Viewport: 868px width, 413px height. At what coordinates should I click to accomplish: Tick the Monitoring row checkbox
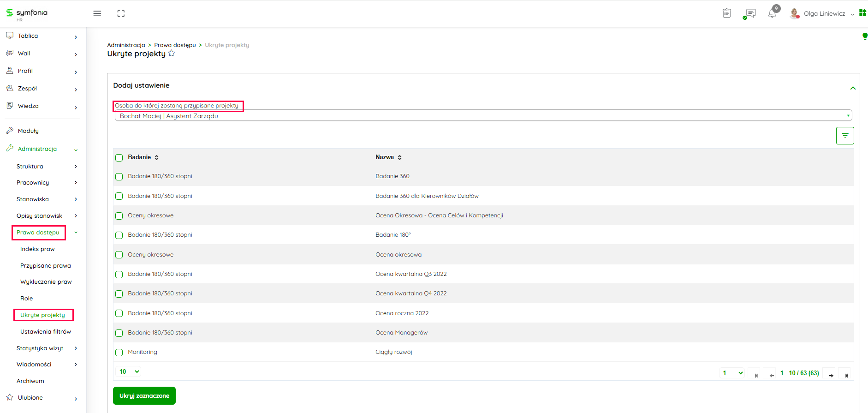click(x=119, y=353)
